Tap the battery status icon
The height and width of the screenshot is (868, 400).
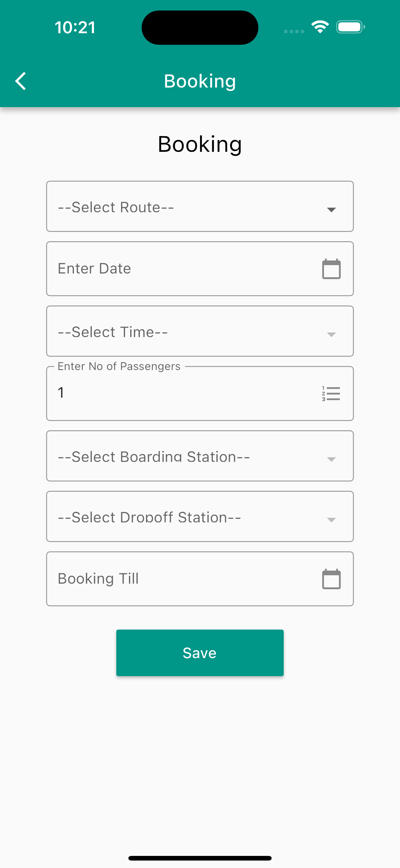[x=350, y=27]
